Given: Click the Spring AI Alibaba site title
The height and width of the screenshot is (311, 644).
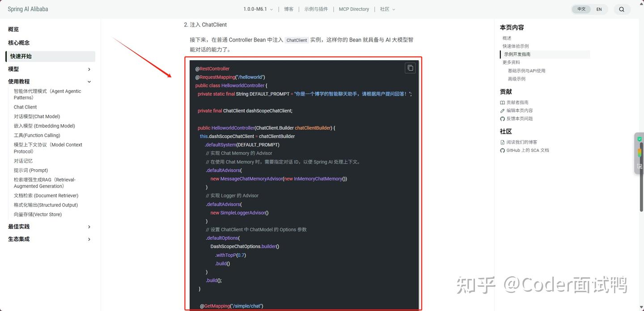Looking at the screenshot, I should pos(28,9).
